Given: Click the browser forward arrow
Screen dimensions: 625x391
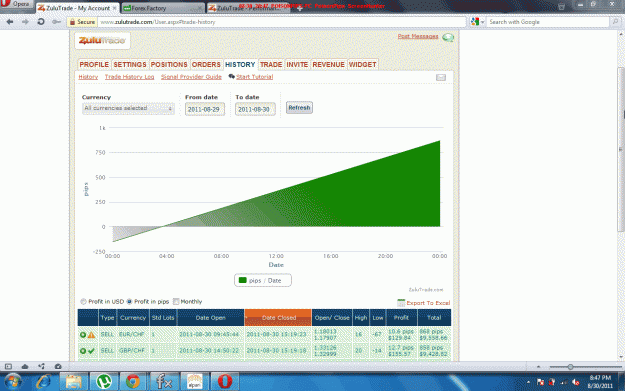Looking at the screenshot, I should click(x=25, y=22).
